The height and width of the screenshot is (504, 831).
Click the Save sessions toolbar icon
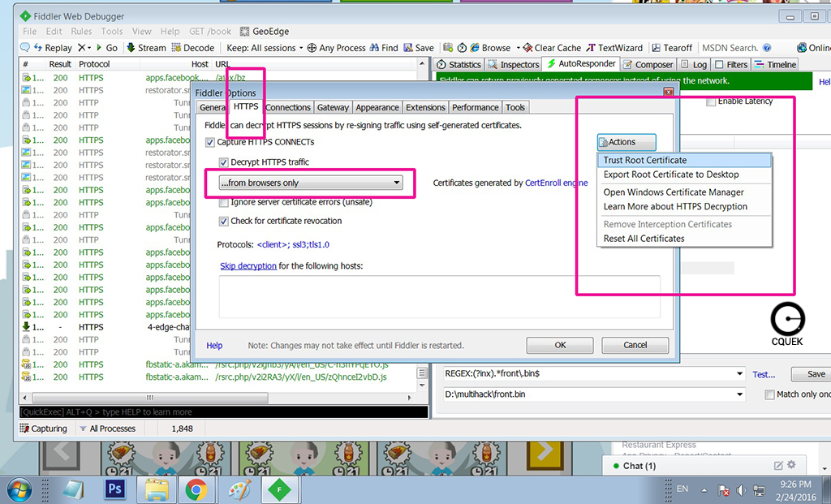pos(408,48)
